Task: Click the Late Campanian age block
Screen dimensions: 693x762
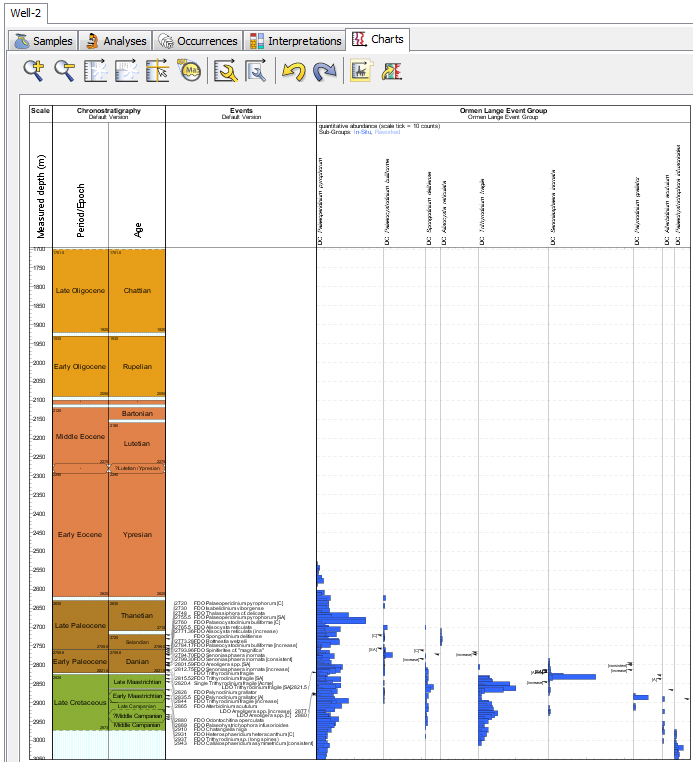Action: (137, 706)
